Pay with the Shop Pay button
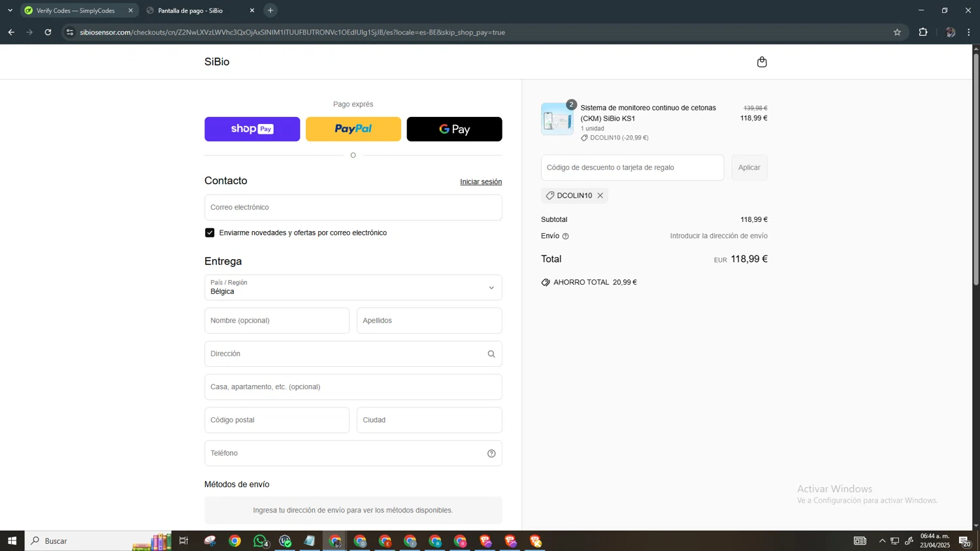980x551 pixels. point(252,129)
